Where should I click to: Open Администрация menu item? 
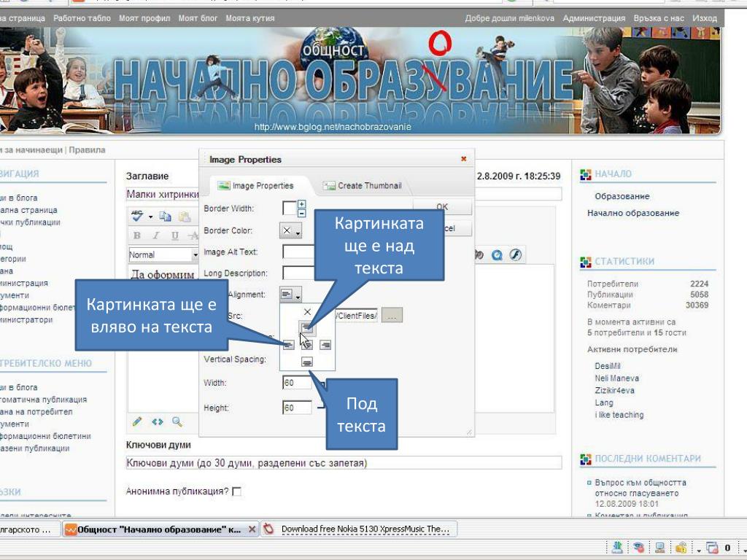tap(594, 18)
